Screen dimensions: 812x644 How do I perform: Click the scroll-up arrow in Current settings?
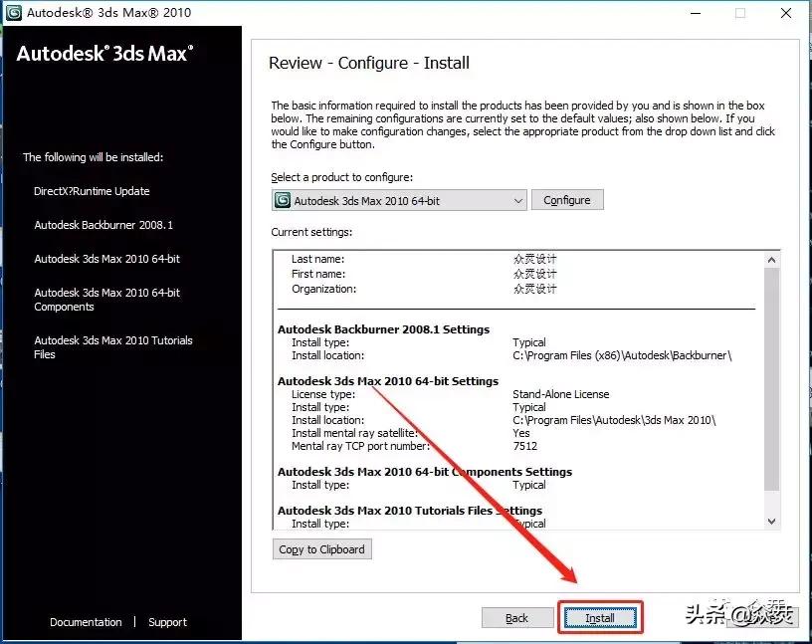point(771,260)
